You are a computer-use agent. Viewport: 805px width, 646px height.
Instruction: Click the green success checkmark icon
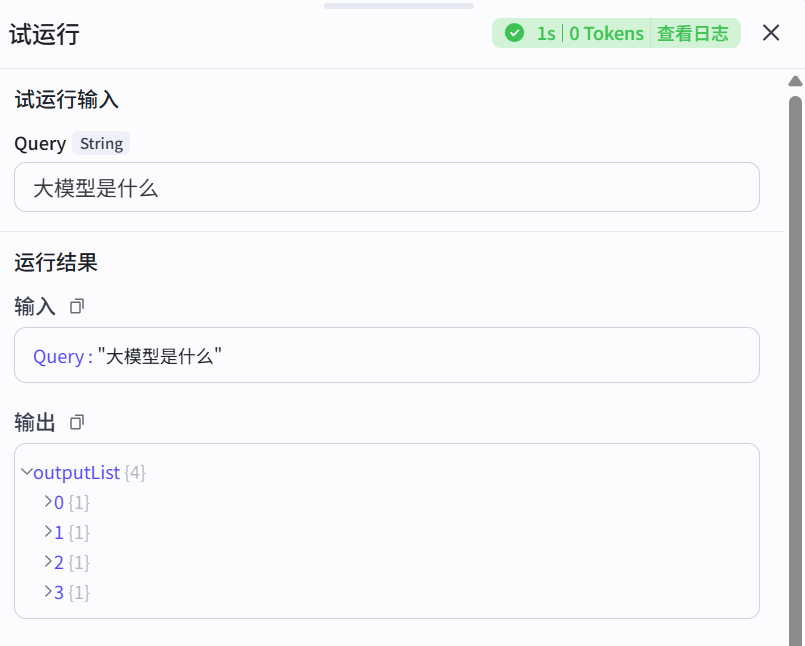tap(515, 34)
